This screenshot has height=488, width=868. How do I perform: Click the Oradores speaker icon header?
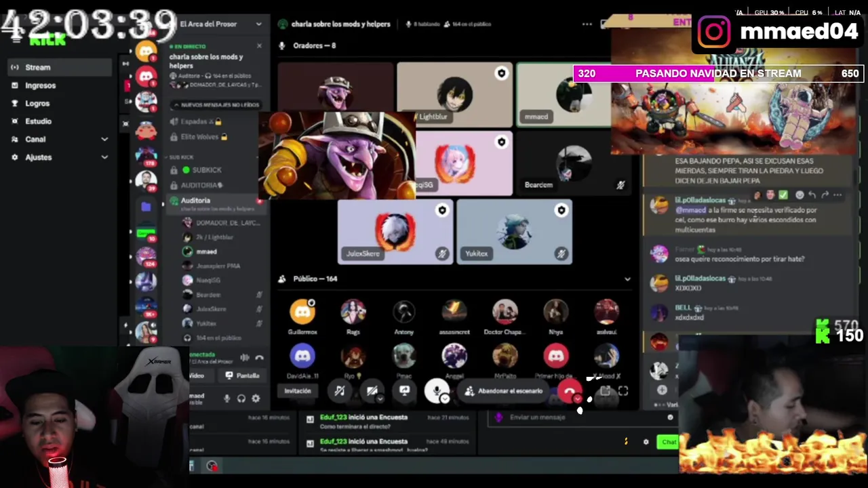coord(282,45)
